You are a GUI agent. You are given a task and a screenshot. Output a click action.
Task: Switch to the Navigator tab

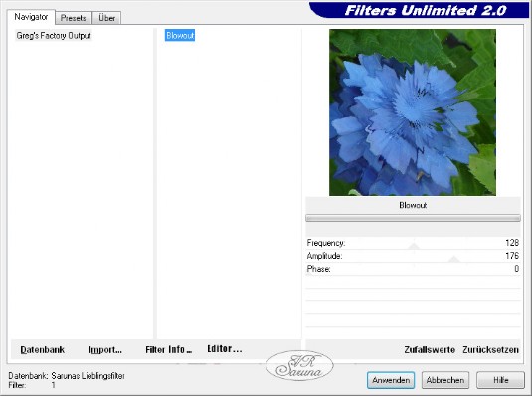click(x=31, y=17)
